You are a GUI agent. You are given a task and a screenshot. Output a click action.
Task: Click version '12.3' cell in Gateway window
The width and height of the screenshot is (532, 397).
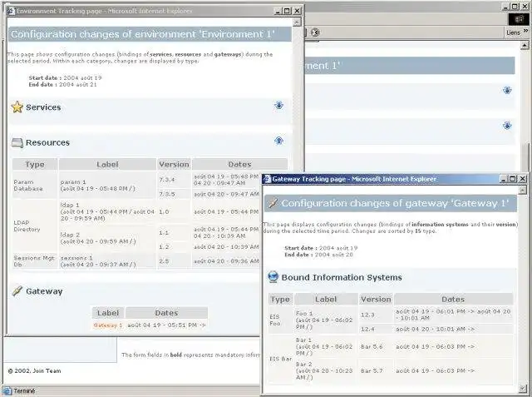point(376,315)
